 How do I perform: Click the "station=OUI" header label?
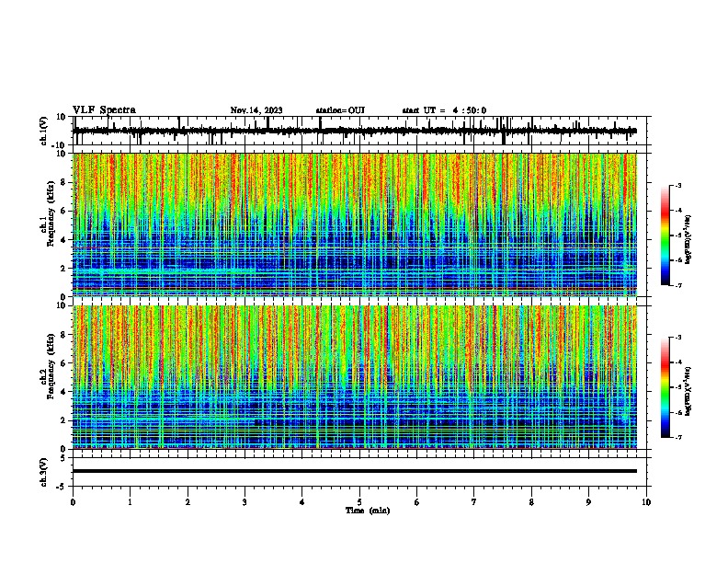pos(340,110)
